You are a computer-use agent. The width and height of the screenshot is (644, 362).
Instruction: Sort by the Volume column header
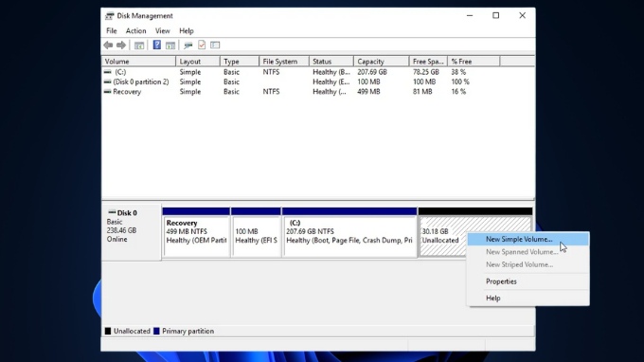coord(139,62)
